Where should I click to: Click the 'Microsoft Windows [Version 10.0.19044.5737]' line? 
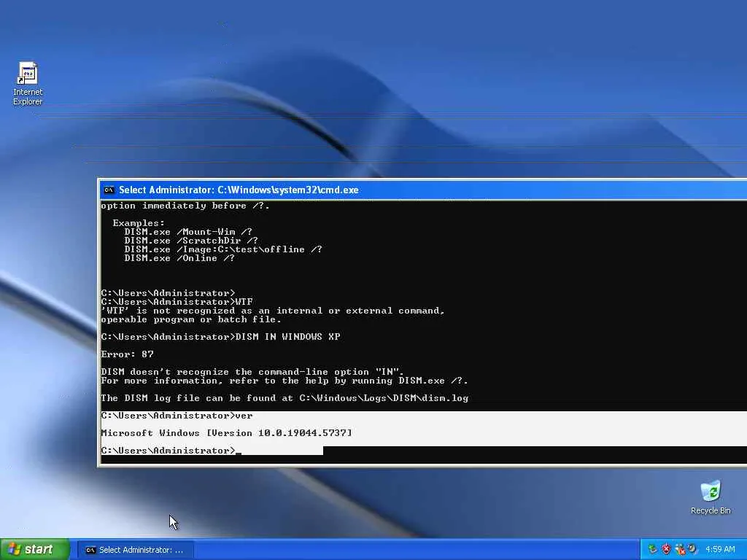[x=227, y=433]
